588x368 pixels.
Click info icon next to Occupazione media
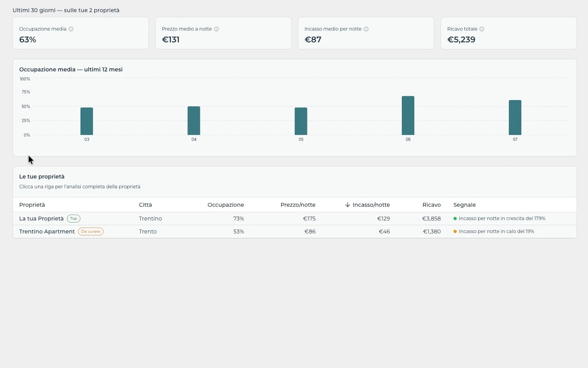click(71, 29)
